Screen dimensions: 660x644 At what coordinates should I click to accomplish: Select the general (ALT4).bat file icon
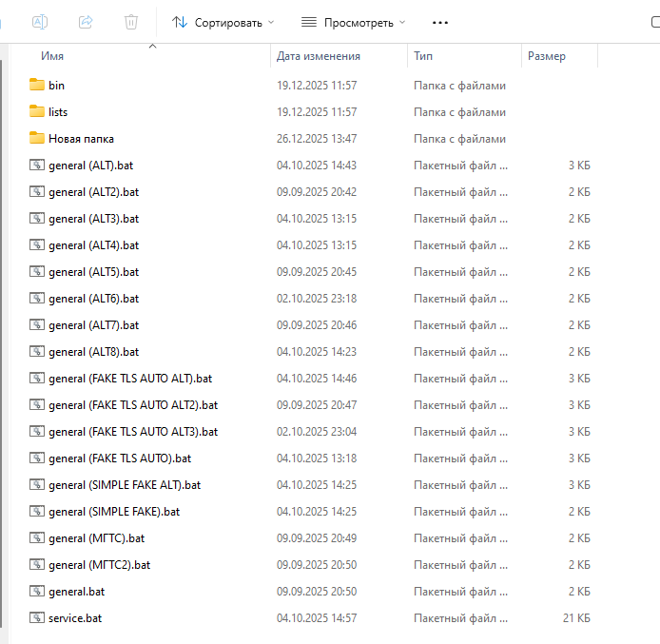point(37,244)
